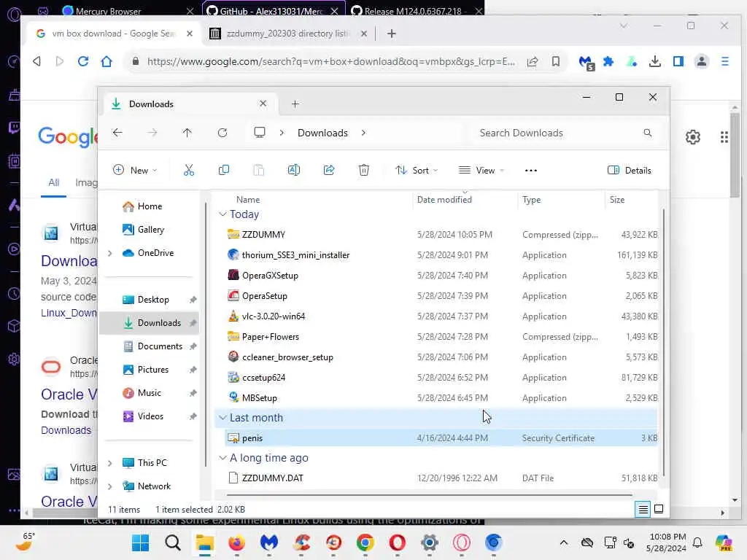Screen dimensions: 747x560
Task: Show hidden system tray icons
Action: point(564,542)
